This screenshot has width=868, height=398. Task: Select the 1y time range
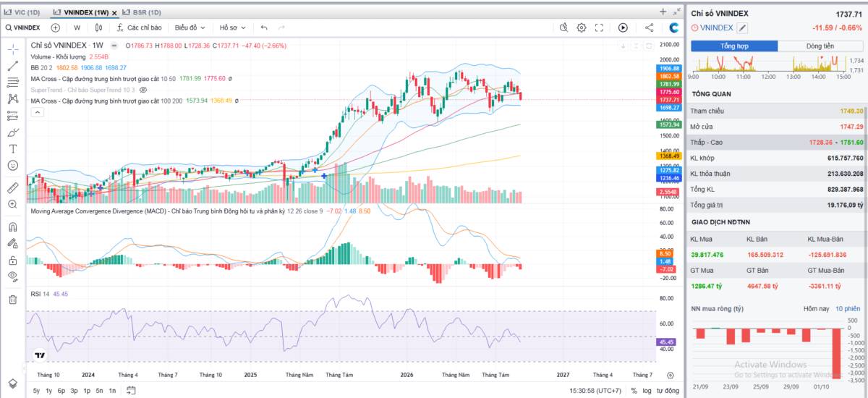[48, 391]
